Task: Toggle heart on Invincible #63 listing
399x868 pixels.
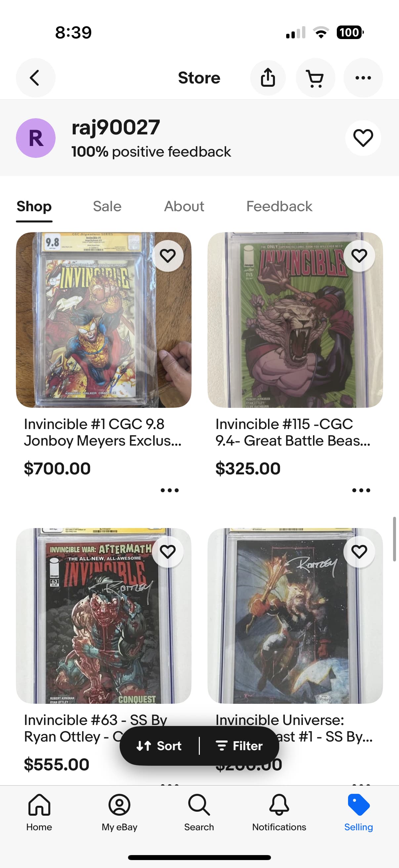Action: click(168, 552)
